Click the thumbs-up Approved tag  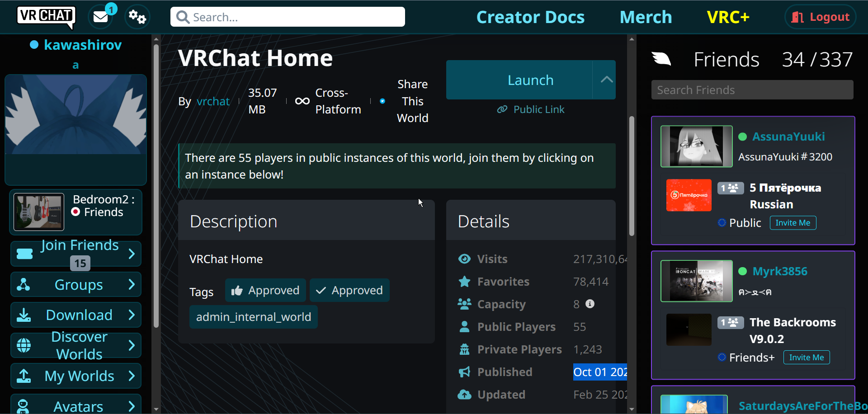coord(265,291)
